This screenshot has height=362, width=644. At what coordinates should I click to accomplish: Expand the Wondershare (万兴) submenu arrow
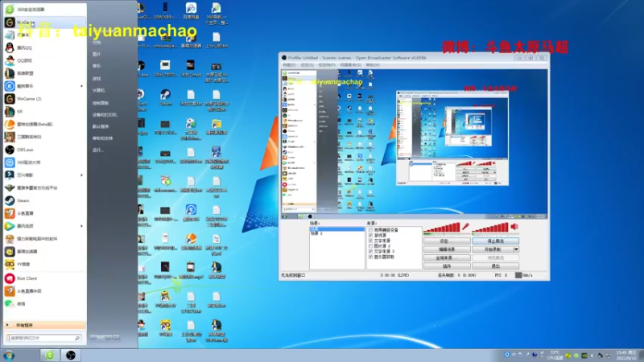(x=81, y=175)
